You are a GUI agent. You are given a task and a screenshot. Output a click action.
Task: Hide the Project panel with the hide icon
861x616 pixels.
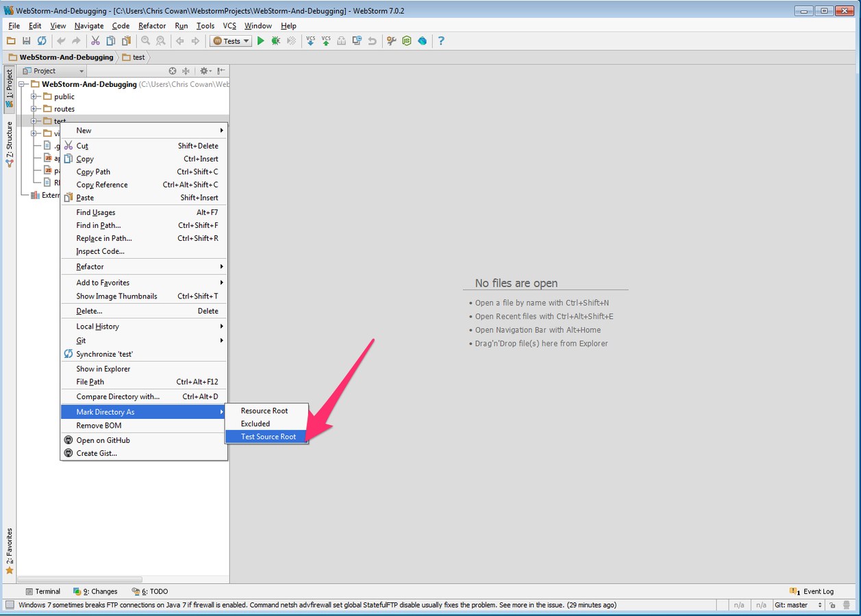(221, 71)
